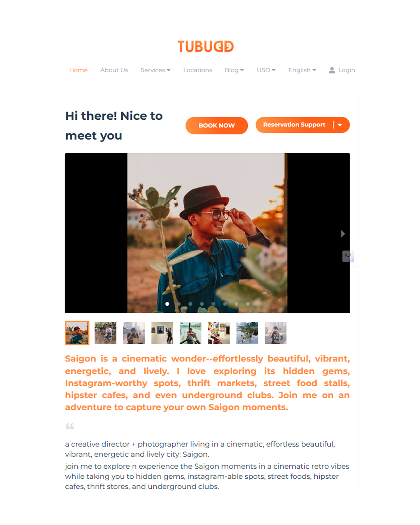The image size is (420, 525).
Task: Select the last slideshow dot indicator
Action: 248,304
